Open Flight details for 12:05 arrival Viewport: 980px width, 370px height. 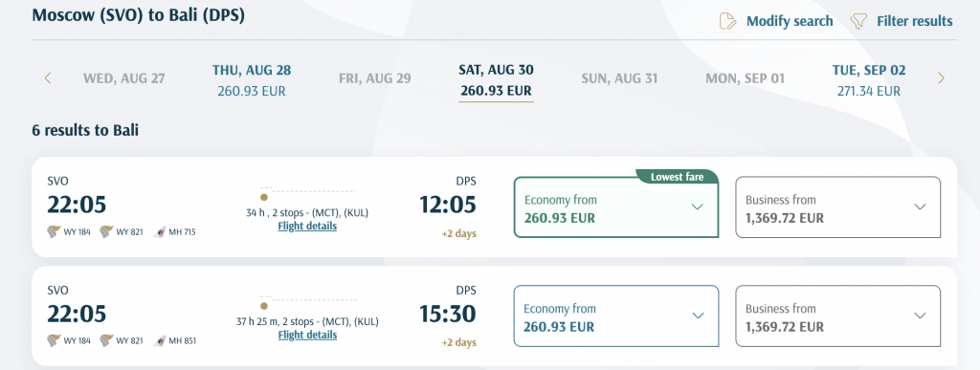pos(307,226)
